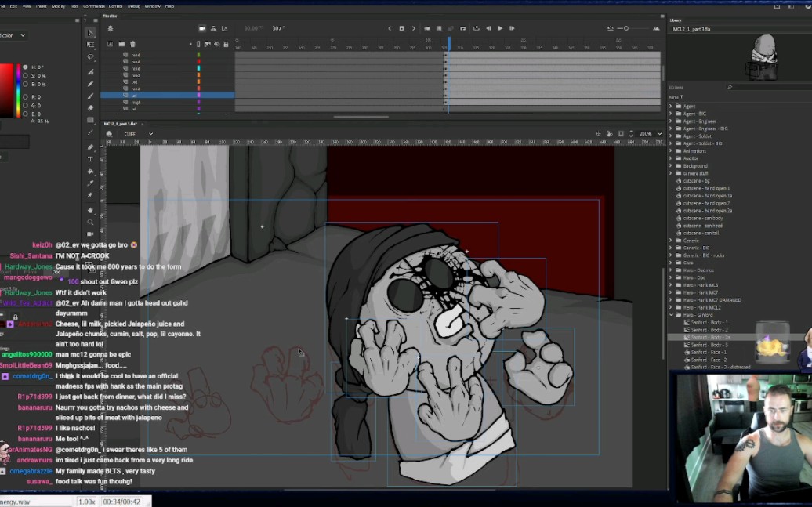Expand the Agent - Engineer library folder

(671, 121)
